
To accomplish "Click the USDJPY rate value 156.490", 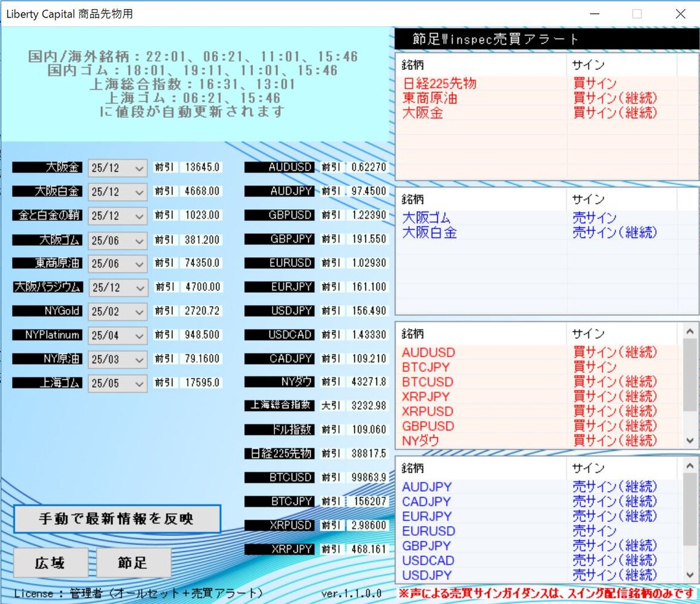I will click(x=369, y=311).
